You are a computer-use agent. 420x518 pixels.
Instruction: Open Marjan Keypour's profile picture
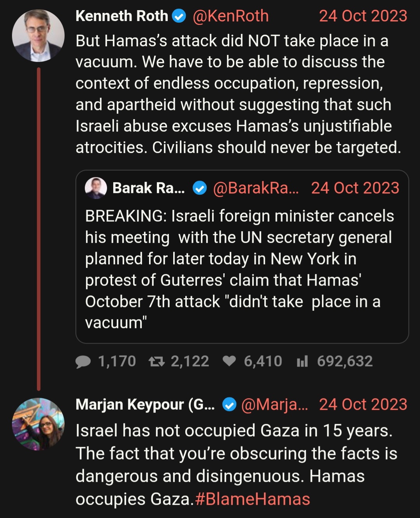coord(38,424)
